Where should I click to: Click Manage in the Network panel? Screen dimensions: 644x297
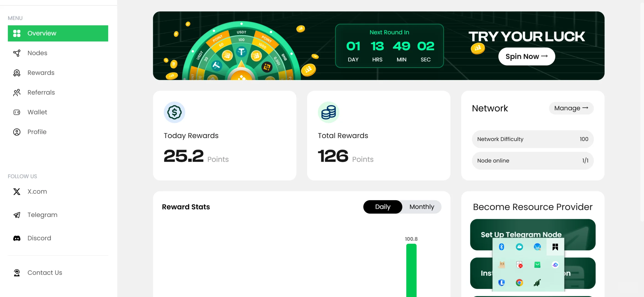571,108
